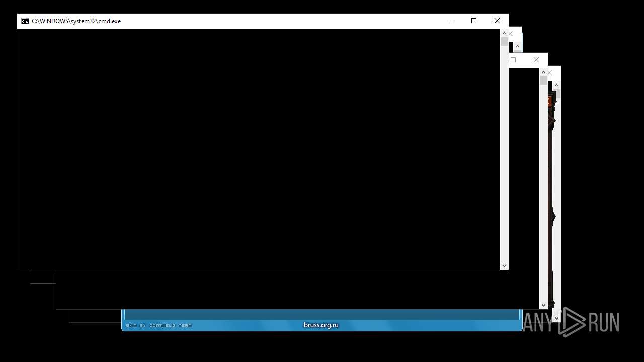The height and width of the screenshot is (362, 644).
Task: Click scroll-down arrow of rearmost background window
Action: point(556,318)
